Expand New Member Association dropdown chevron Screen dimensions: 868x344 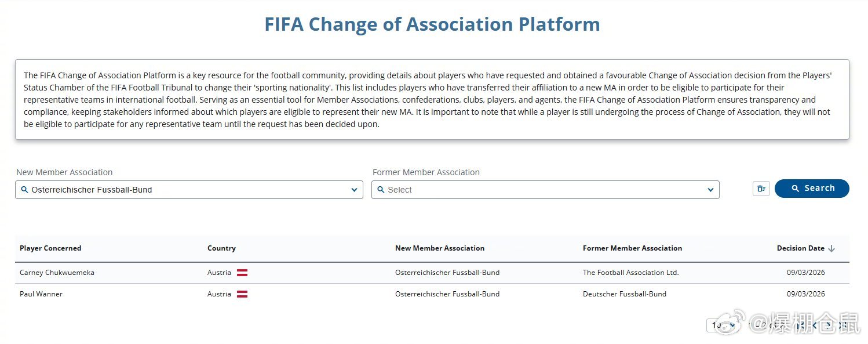[354, 190]
